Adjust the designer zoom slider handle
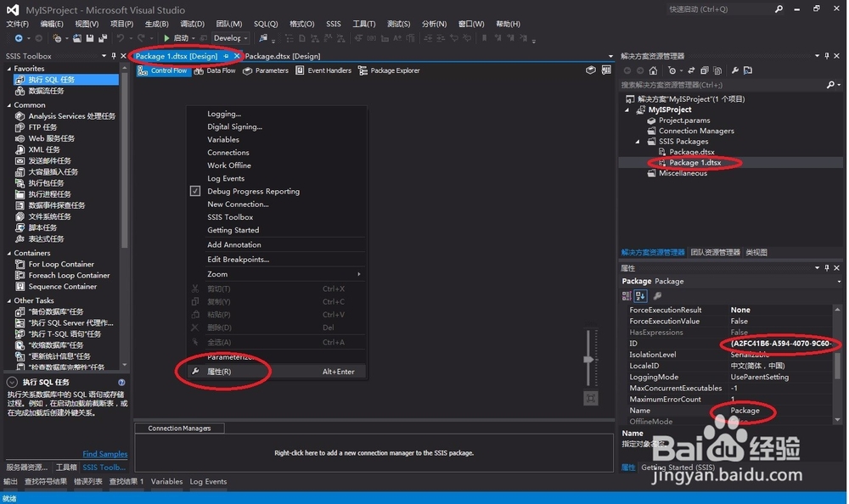849x504 pixels. click(589, 360)
